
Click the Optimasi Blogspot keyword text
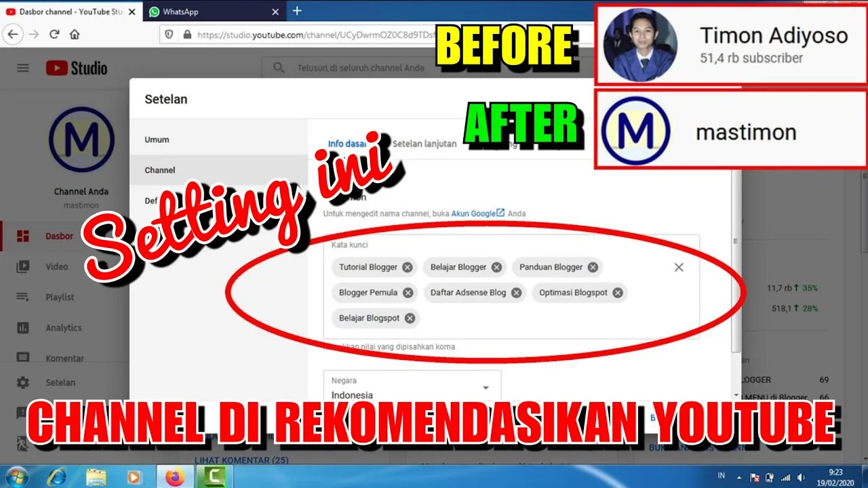pos(573,293)
